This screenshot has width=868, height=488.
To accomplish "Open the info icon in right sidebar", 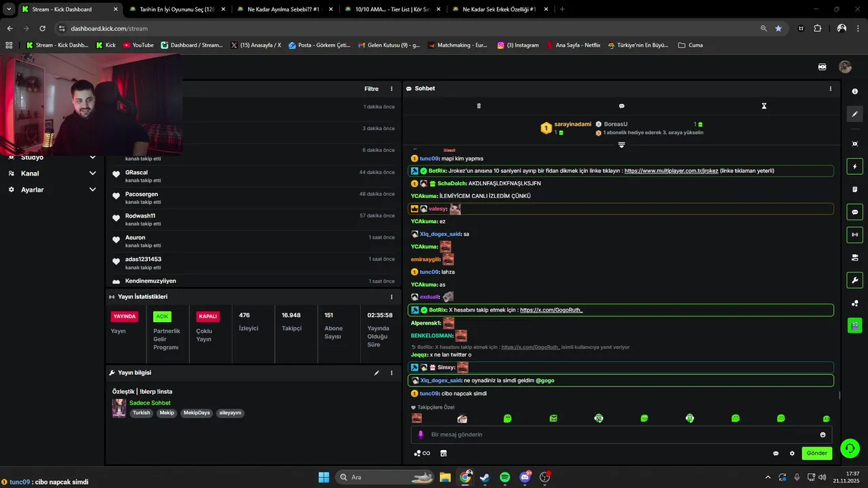I will click(x=854, y=91).
